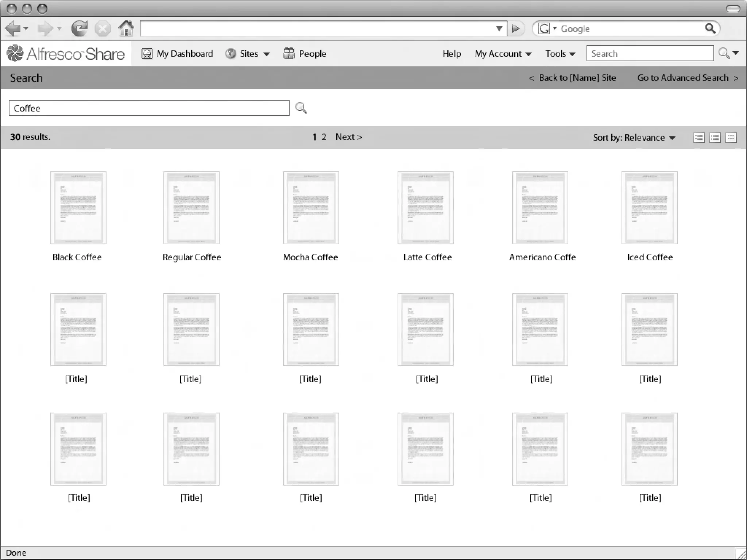Click the magnifier icon next to Coffee field

click(x=301, y=108)
